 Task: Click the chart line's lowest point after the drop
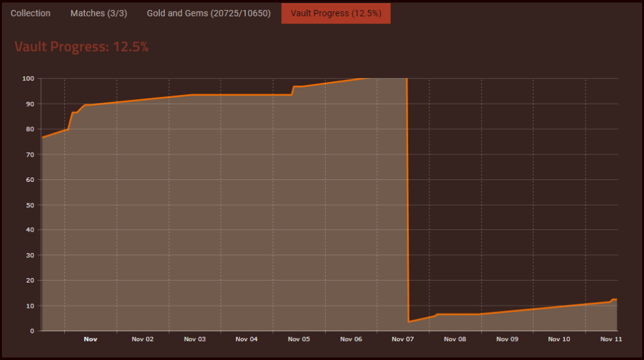point(409,322)
